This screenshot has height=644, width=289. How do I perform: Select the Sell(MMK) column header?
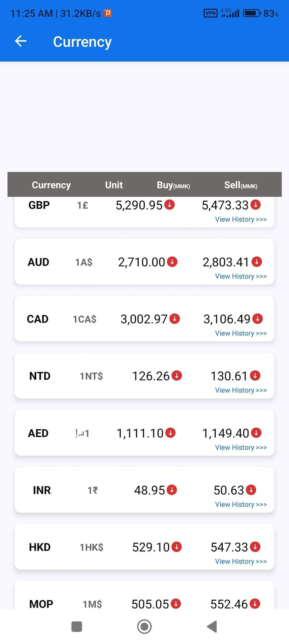tap(241, 185)
